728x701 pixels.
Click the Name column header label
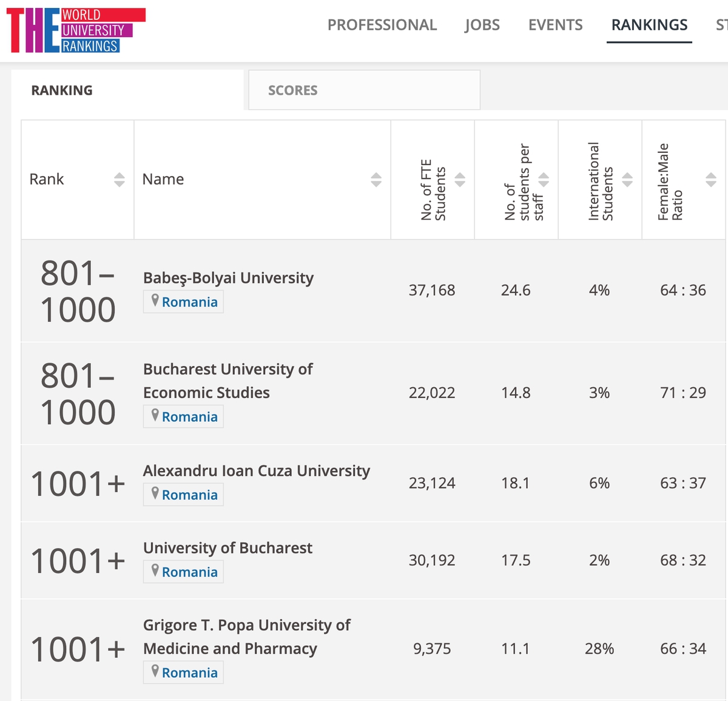(x=163, y=179)
